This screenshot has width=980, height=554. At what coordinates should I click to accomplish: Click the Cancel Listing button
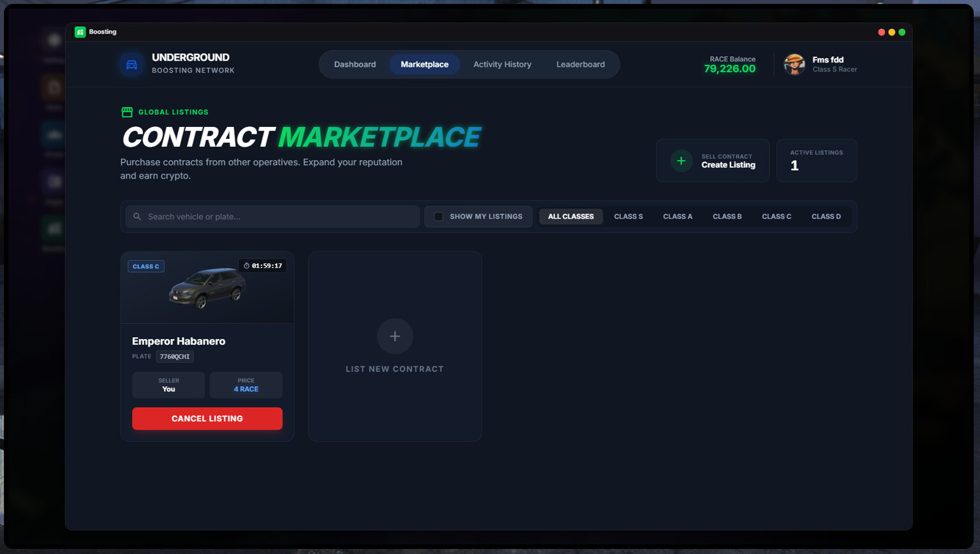tap(207, 419)
